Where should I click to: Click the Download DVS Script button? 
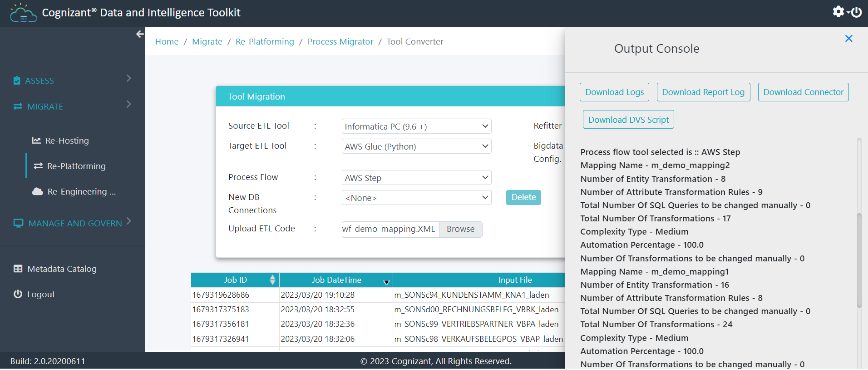click(628, 120)
